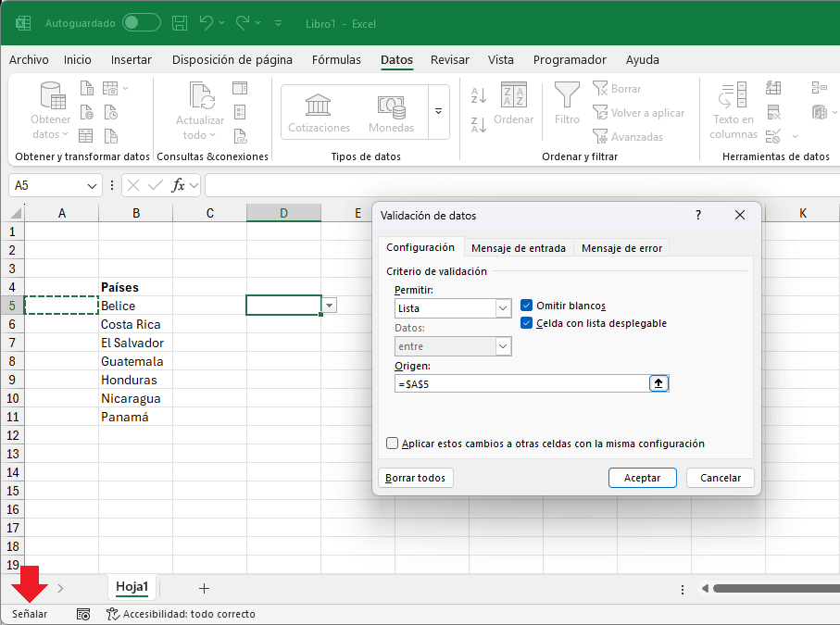Screen dimensions: 840x625
Task: Click insert function fx icon
Action: (x=178, y=185)
